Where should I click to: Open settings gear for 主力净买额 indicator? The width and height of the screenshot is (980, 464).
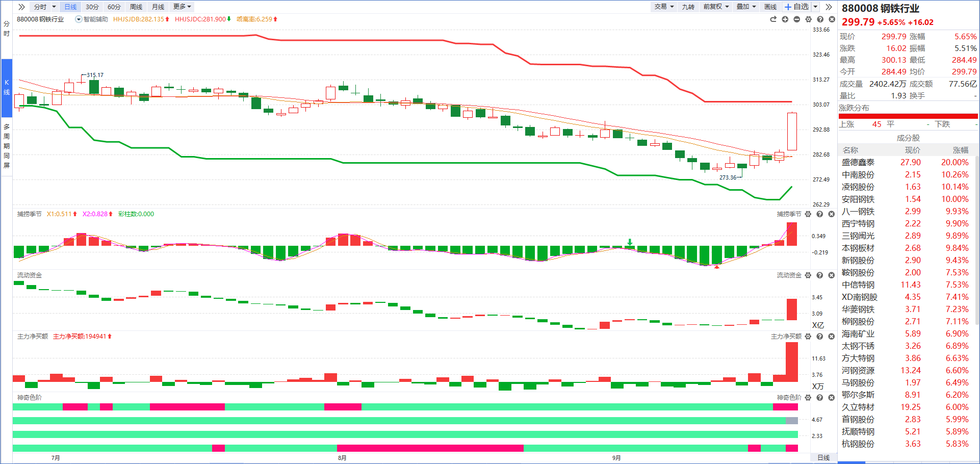[x=808, y=337]
